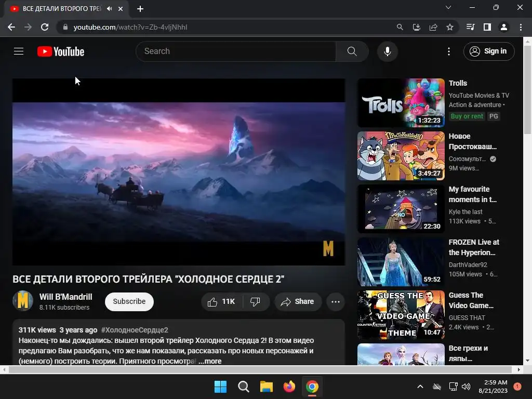Bookmark this tab with star icon
The width and height of the screenshot is (532, 399).
click(x=450, y=27)
